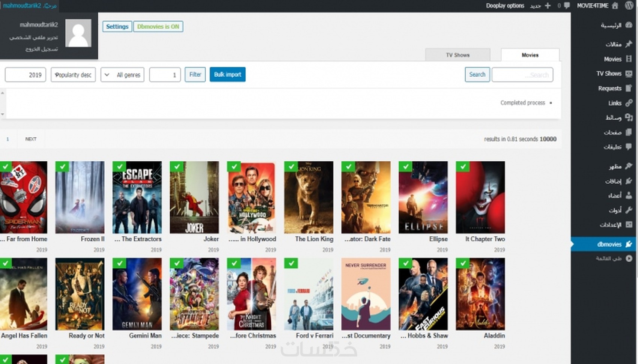Screen dimensions: 638x364
Task: Click the Search button
Action: point(477,74)
